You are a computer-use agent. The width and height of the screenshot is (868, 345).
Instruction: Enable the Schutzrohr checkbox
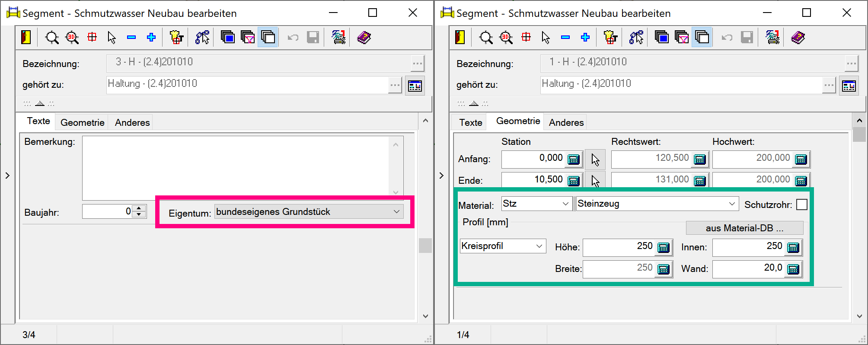coord(801,204)
